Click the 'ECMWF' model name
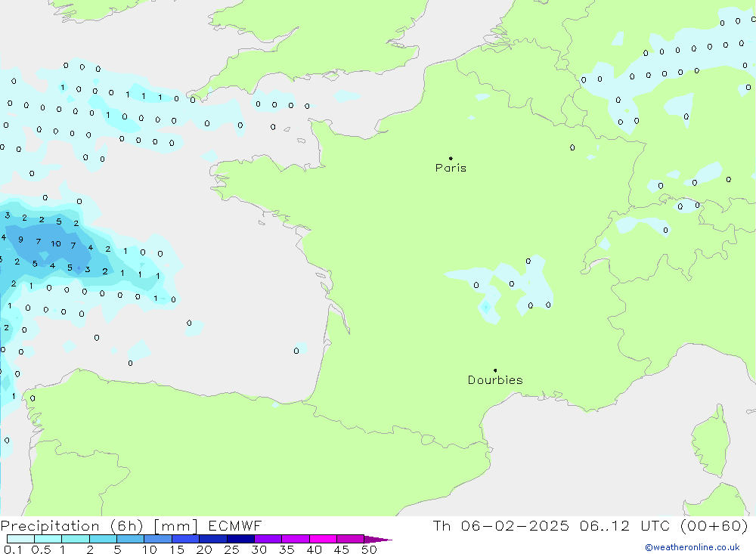The width and height of the screenshot is (756, 554). [x=235, y=525]
